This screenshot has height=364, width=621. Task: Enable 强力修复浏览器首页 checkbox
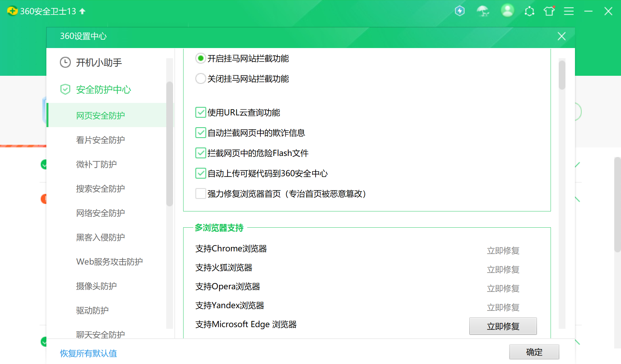[201, 194]
